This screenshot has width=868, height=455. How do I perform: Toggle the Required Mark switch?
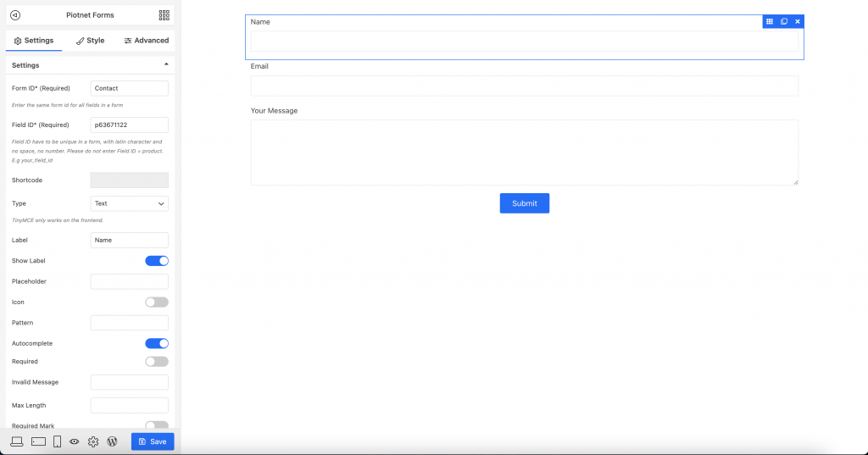click(x=157, y=425)
